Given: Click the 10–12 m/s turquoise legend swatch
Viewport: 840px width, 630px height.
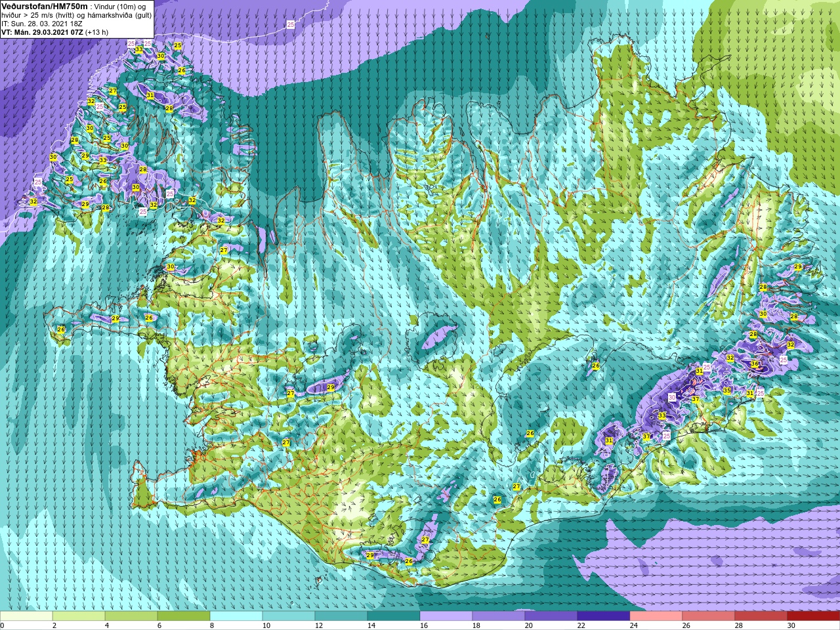Looking at the screenshot, I should (x=289, y=616).
